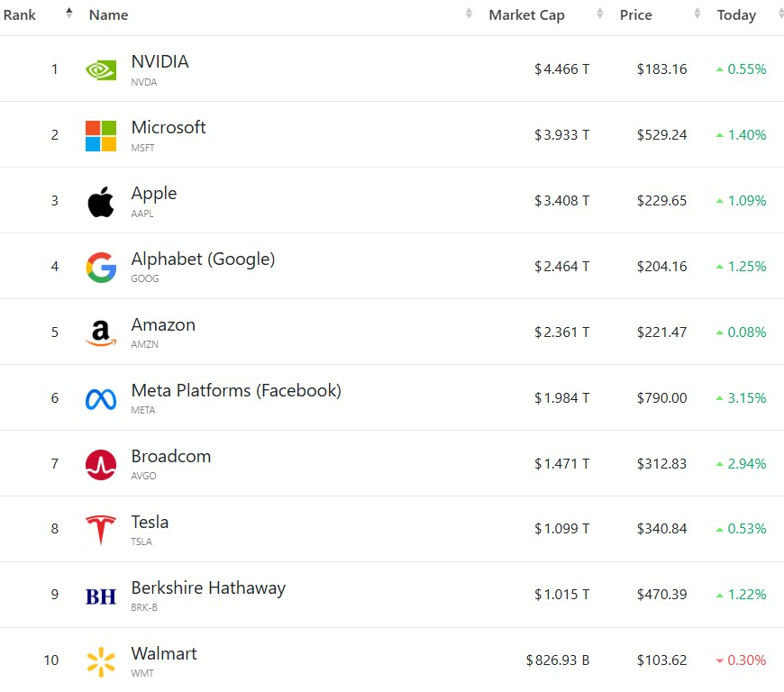The image size is (784, 692).
Task: Click the Market Cap header label
Action: tap(526, 15)
